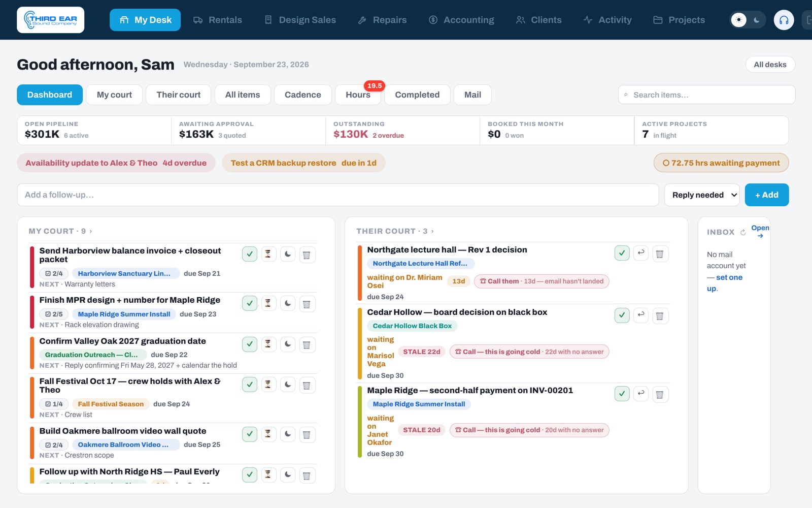This screenshot has width=812, height=508.
Task: Open the Hours tab with 19.5 badge
Action: click(x=358, y=95)
